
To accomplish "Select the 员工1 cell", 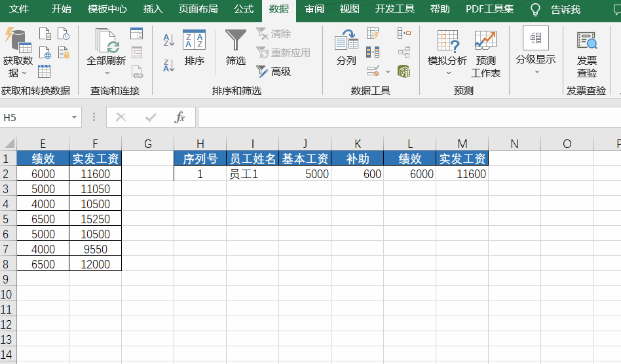I will [x=252, y=173].
